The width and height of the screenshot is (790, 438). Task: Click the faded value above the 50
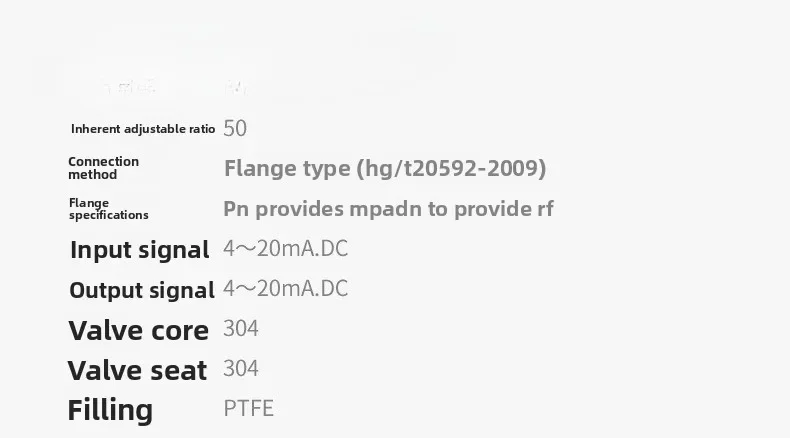236,88
